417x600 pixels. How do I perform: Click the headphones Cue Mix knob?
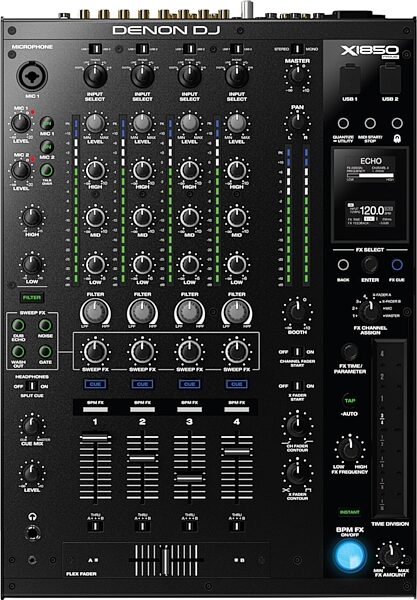pos(32,426)
